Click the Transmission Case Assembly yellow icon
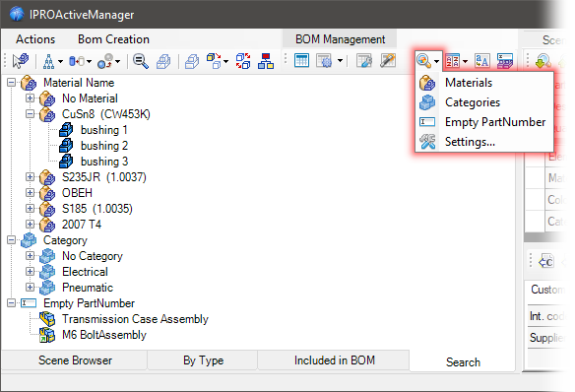The image size is (575, 392). [47, 319]
